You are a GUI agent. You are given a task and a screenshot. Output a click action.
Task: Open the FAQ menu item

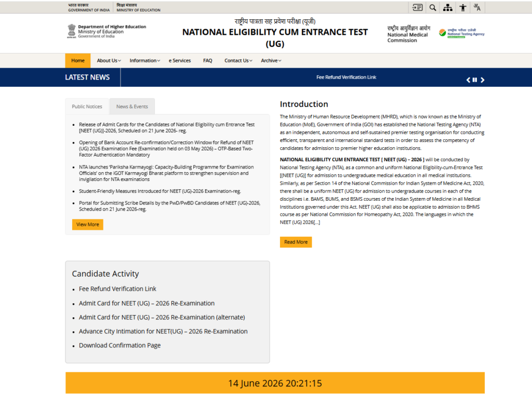pos(208,60)
